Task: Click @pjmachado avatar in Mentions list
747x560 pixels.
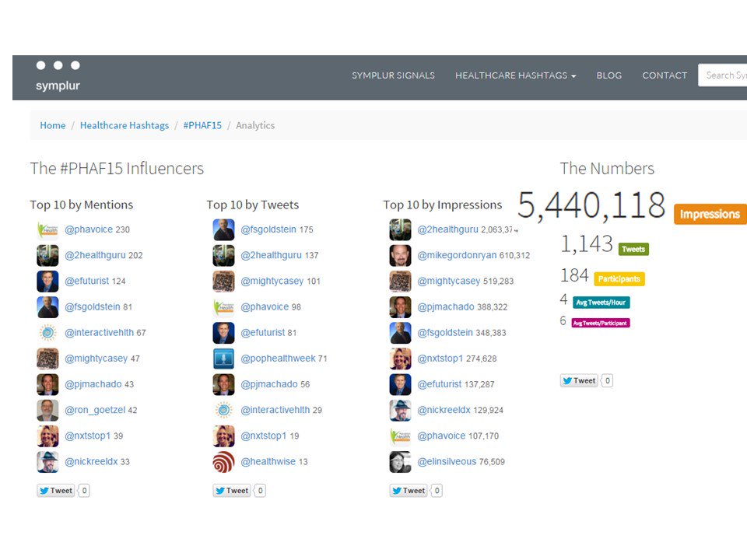Action: click(47, 384)
